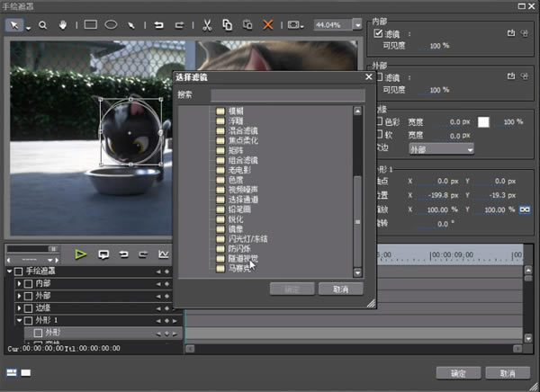The image size is (540, 392).
Task: Click the green play button
Action: pyautogui.click(x=81, y=254)
